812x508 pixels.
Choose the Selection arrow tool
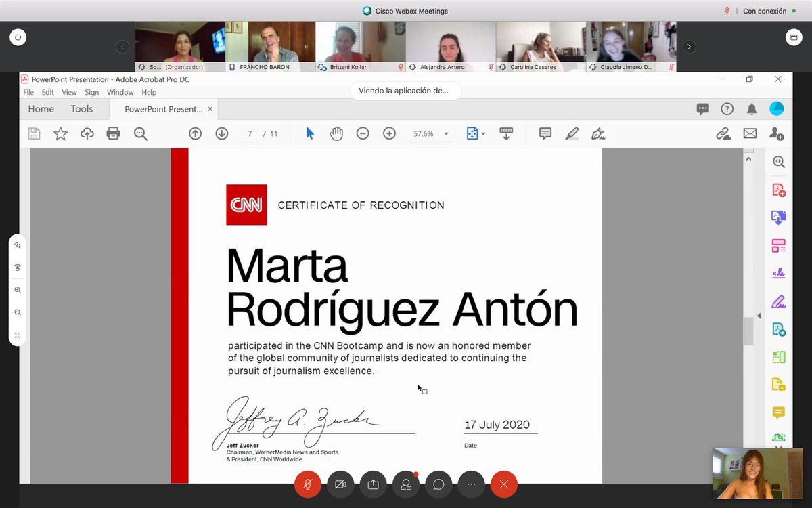tap(310, 133)
